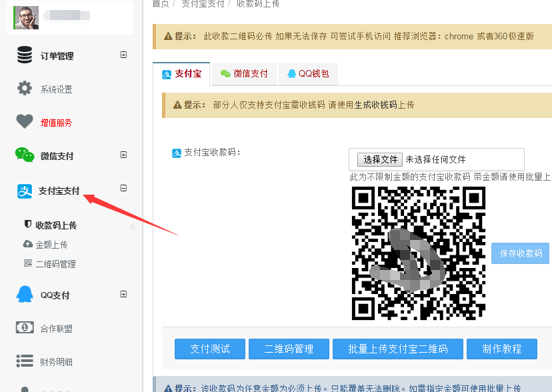Click the Alipay icon beside 支付宝收款码 label
This screenshot has height=392, width=552.
click(x=177, y=153)
